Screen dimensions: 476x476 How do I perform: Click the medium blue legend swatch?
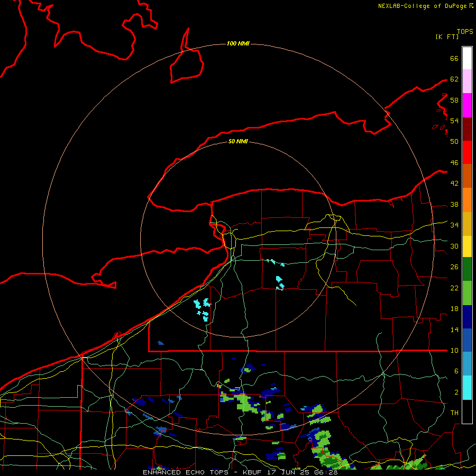point(467,340)
